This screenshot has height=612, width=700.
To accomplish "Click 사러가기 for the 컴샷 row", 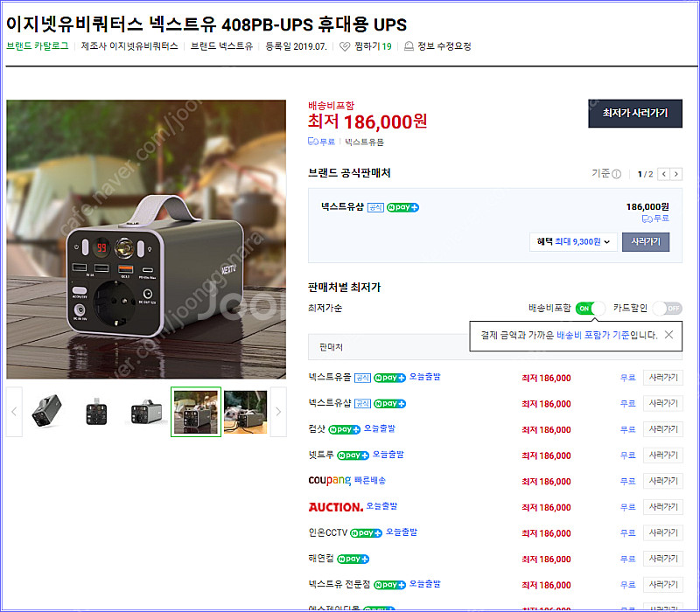I will (x=663, y=429).
